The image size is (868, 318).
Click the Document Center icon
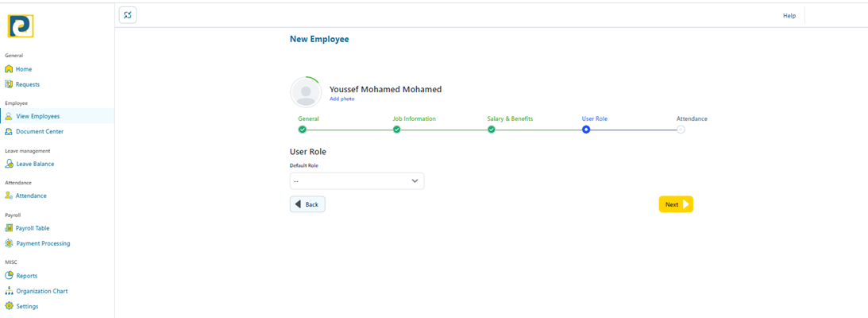coord(10,131)
